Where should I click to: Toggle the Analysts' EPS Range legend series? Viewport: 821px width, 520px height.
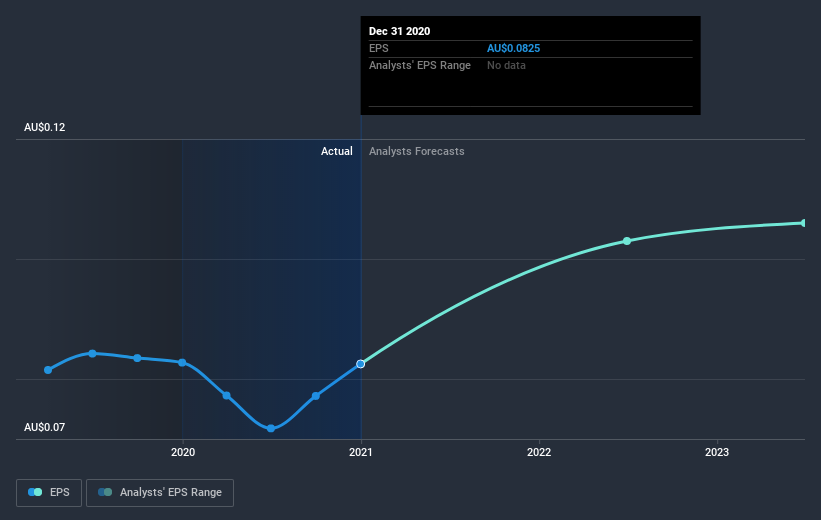coord(160,492)
